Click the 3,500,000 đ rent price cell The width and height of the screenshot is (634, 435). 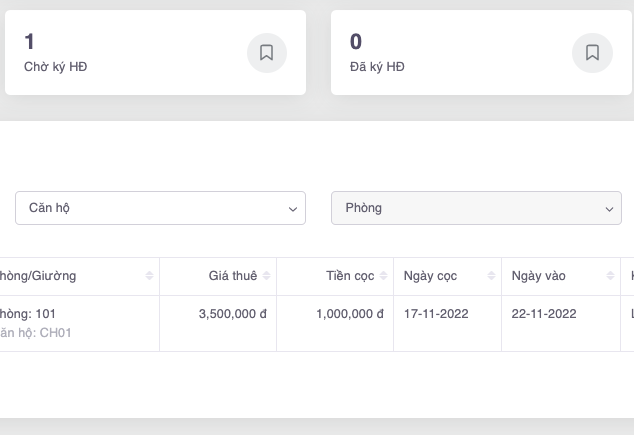(232, 314)
